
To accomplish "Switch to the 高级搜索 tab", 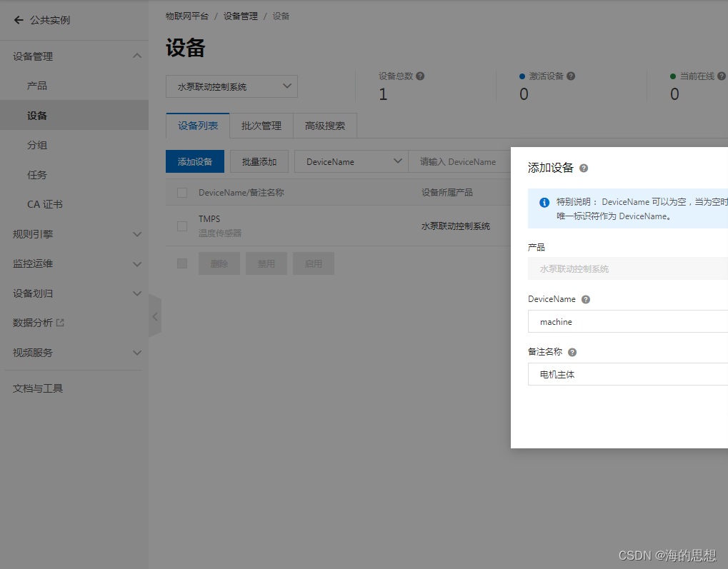I will [325, 126].
